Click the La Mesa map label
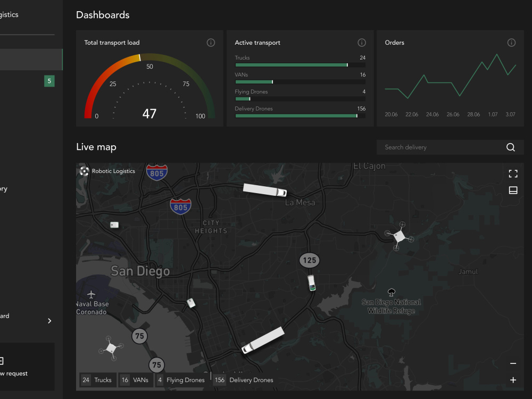Screen dimensions: 532x399 (300, 203)
